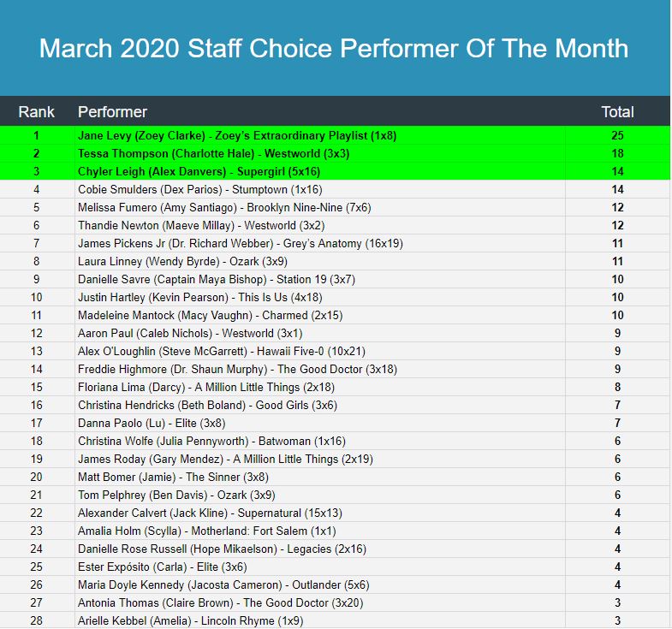
Task: Select Laura Linney Ozark row
Action: pyautogui.click(x=335, y=261)
